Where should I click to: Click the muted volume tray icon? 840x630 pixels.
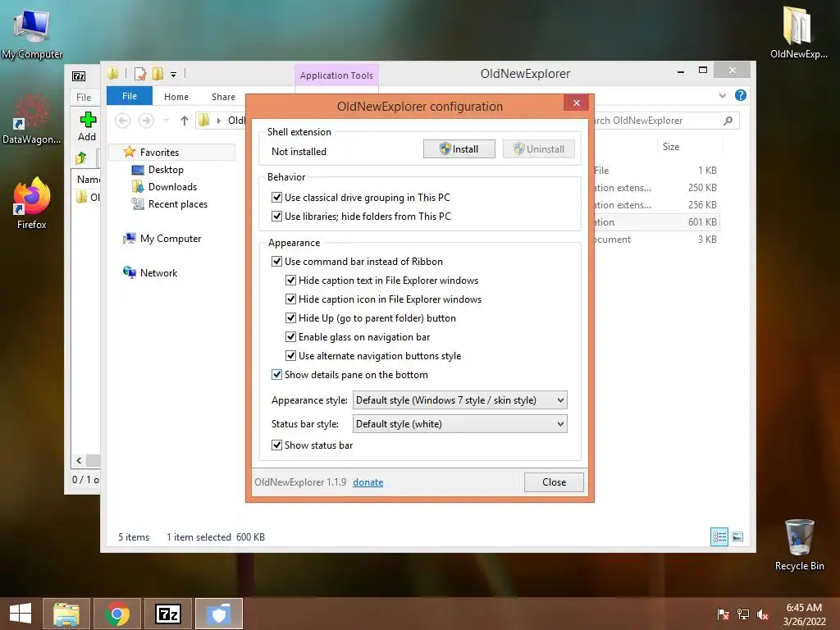pyautogui.click(x=763, y=614)
